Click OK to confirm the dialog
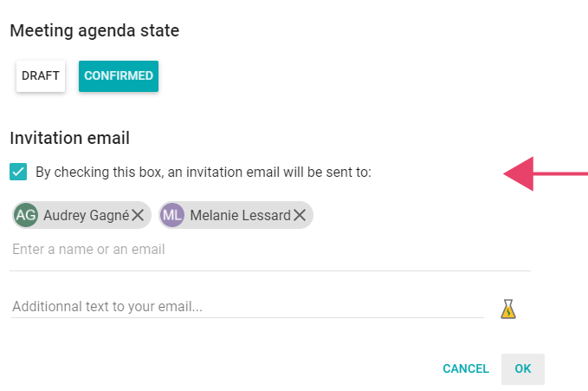 pos(523,368)
